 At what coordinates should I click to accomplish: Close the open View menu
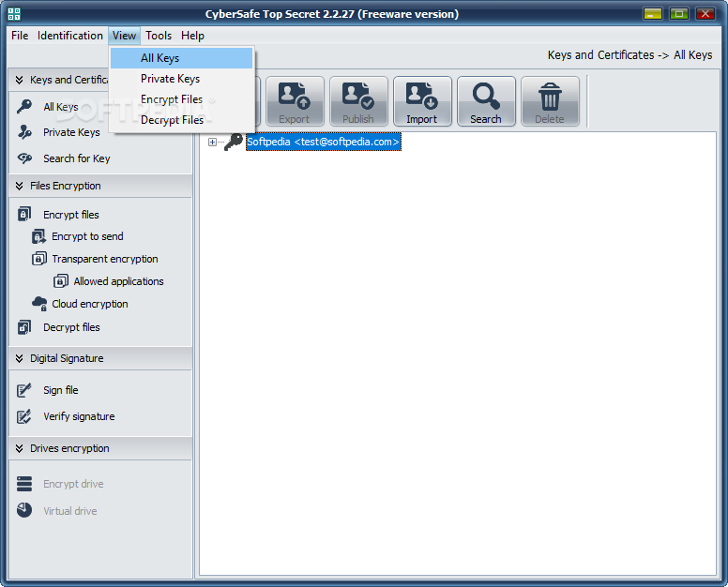[x=124, y=36]
